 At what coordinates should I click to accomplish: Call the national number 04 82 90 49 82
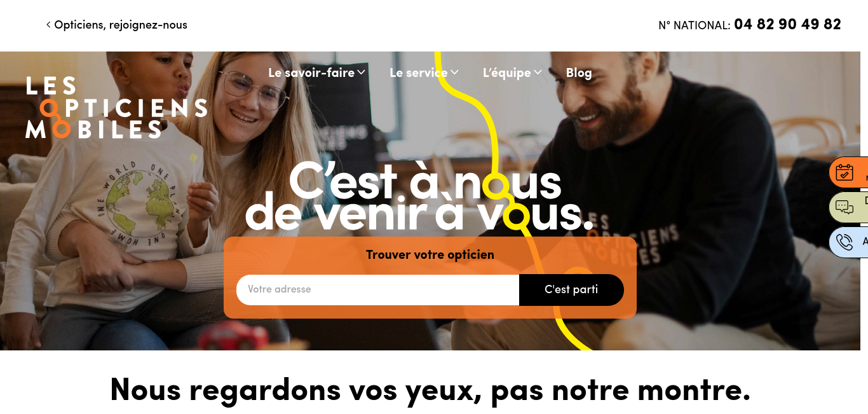point(787,25)
